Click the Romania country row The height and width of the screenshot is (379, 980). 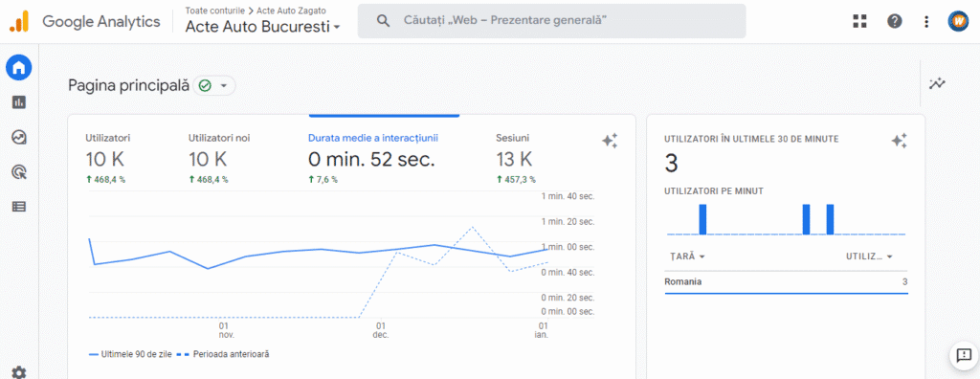point(786,282)
